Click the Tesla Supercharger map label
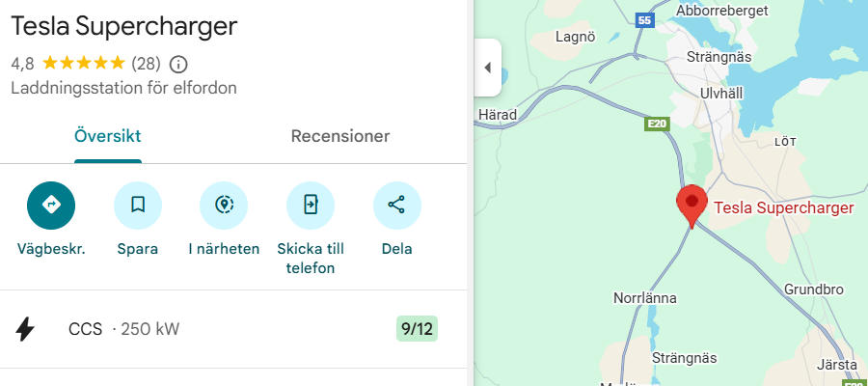The width and height of the screenshot is (868, 386). click(782, 208)
